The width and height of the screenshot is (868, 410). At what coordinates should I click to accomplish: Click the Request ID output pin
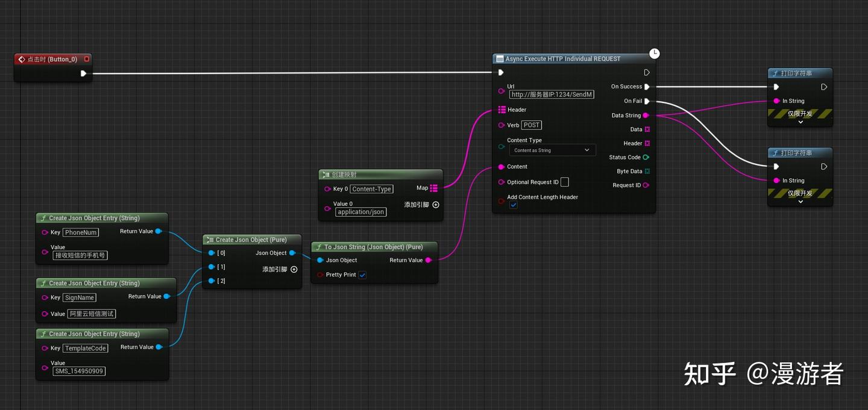pos(646,185)
